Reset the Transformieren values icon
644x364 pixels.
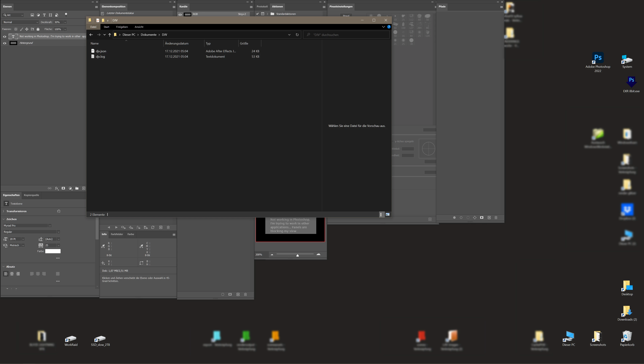[x=59, y=211]
